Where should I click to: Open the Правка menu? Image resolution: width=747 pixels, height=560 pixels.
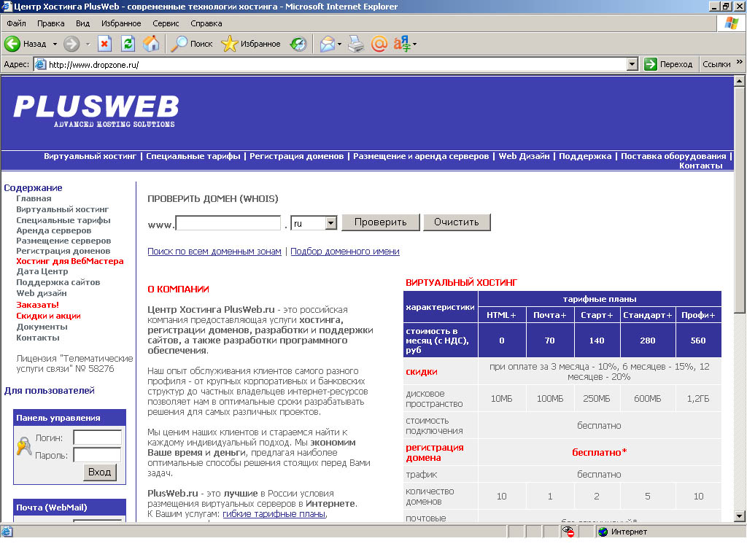tap(50, 23)
